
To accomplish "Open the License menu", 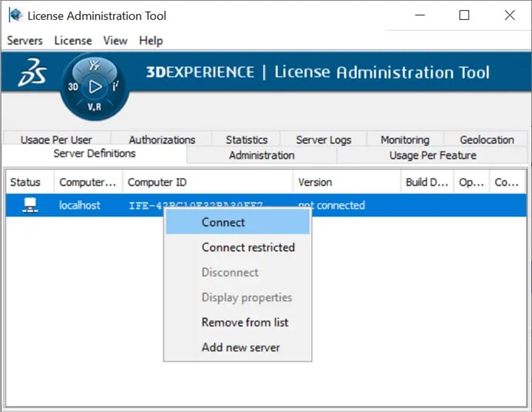I will [73, 41].
